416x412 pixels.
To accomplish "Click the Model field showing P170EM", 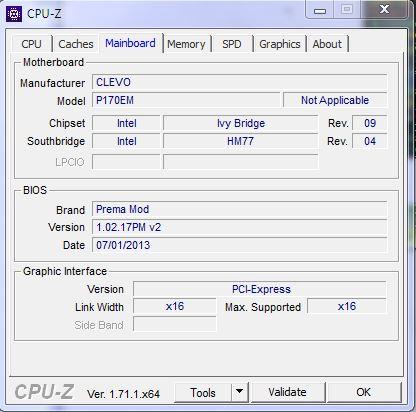I will 186,100.
